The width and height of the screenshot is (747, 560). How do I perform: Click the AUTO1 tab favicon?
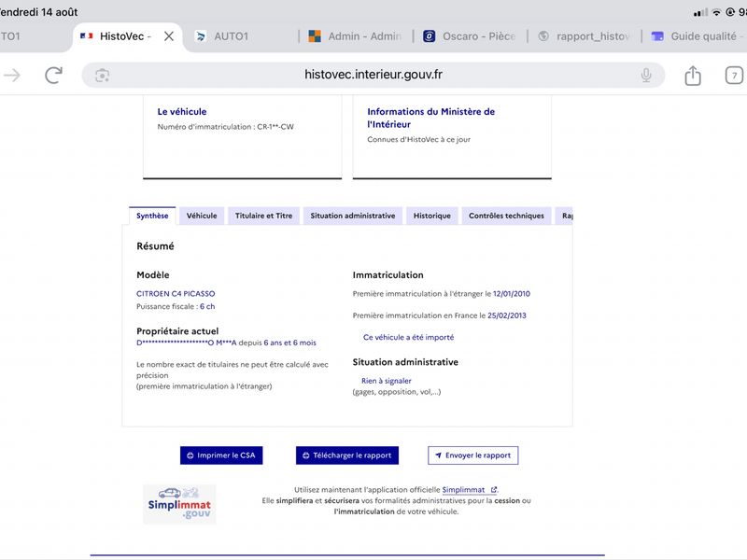(x=201, y=36)
